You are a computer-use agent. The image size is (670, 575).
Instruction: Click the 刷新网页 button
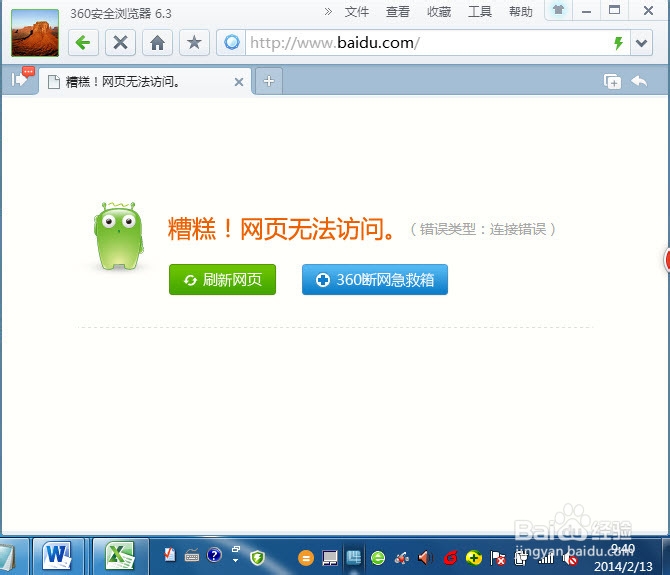point(223,279)
